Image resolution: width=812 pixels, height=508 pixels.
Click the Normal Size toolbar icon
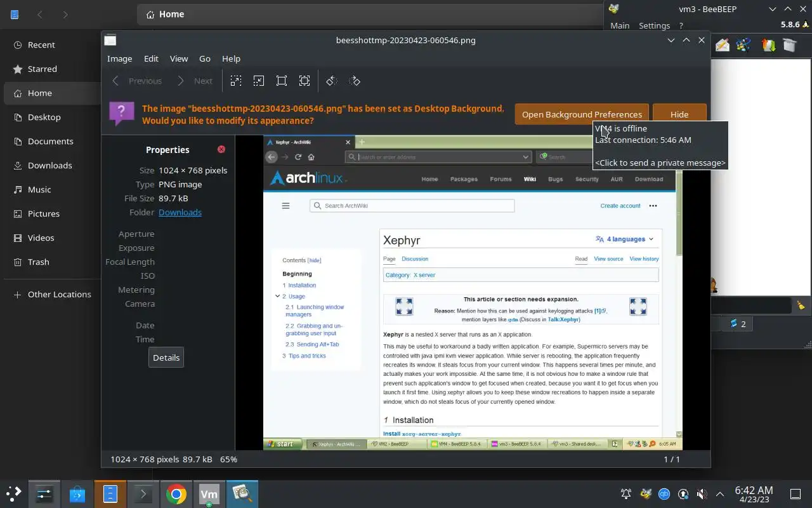[282, 81]
